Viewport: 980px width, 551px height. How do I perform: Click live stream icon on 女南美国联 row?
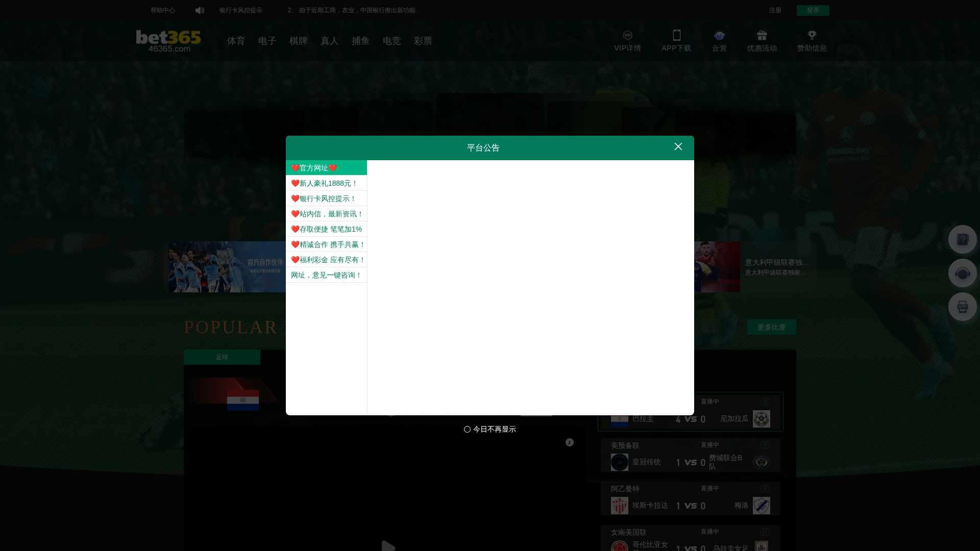[765, 532]
